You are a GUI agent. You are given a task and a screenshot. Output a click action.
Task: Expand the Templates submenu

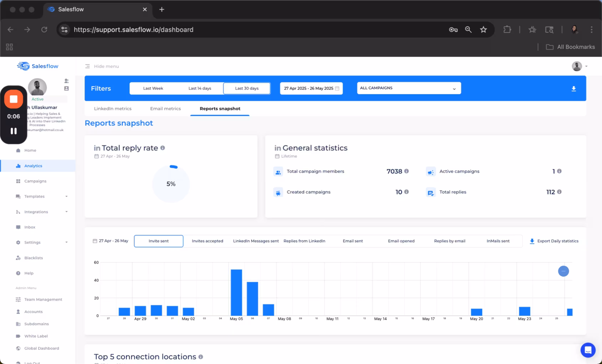click(66, 196)
